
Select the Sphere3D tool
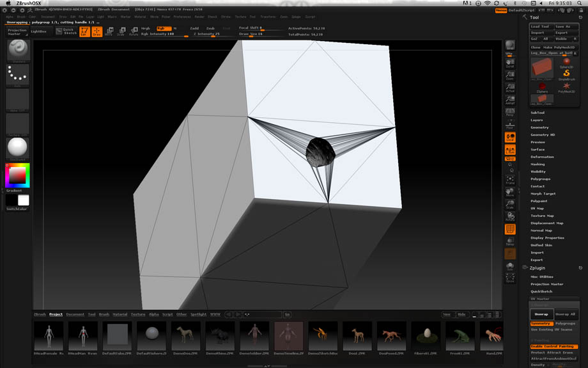[x=566, y=63]
